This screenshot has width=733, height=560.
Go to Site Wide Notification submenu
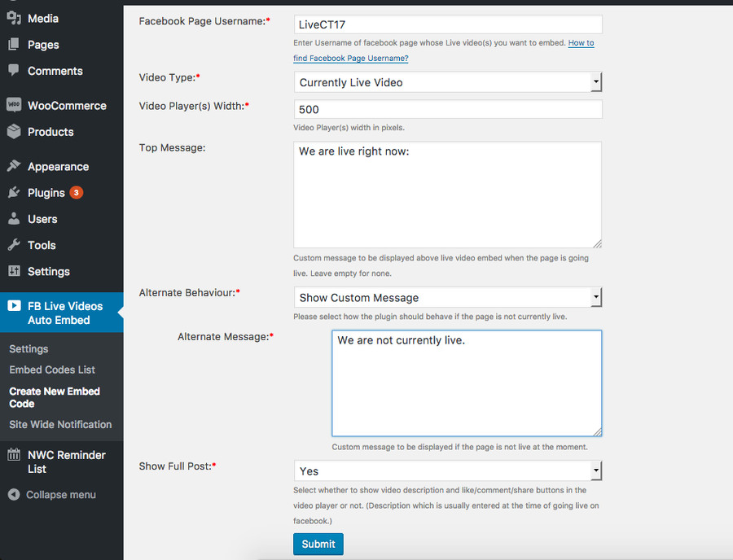click(x=60, y=424)
